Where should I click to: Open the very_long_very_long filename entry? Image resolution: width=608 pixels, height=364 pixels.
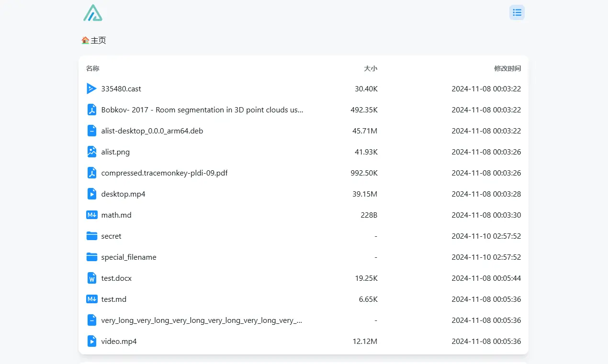202,320
